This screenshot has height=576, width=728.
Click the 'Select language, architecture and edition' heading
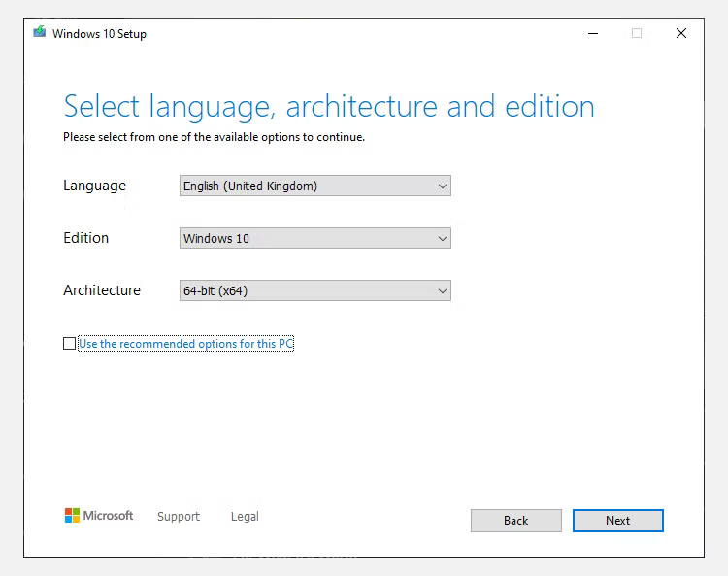pos(328,106)
